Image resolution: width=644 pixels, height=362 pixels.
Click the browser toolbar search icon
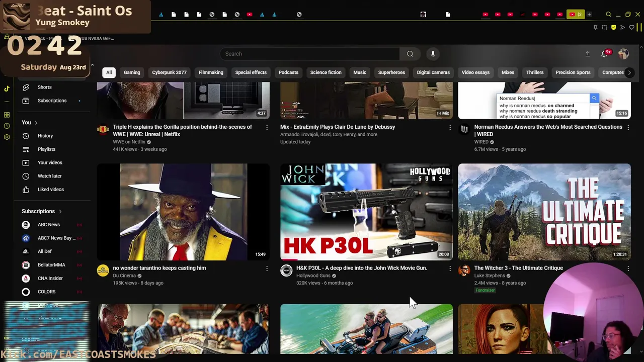[608, 15]
